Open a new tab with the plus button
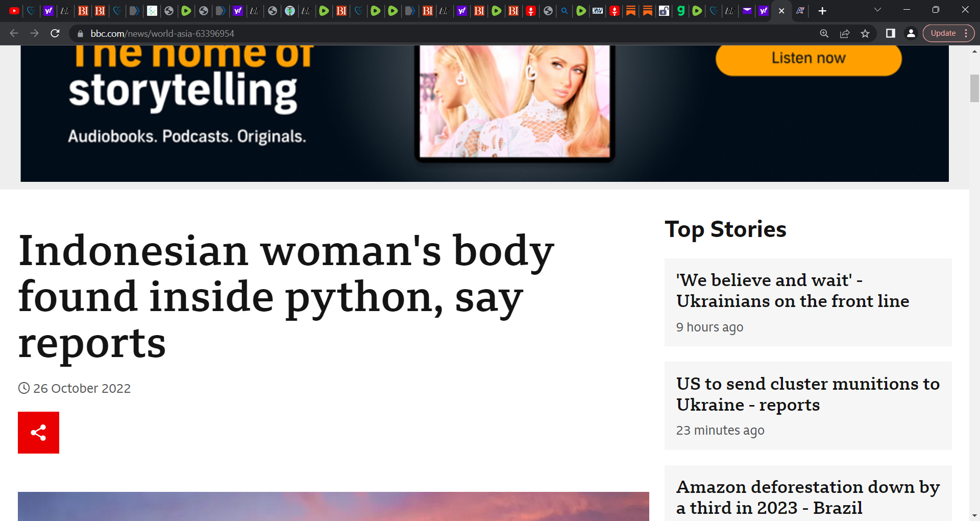The image size is (980, 521). (x=822, y=10)
